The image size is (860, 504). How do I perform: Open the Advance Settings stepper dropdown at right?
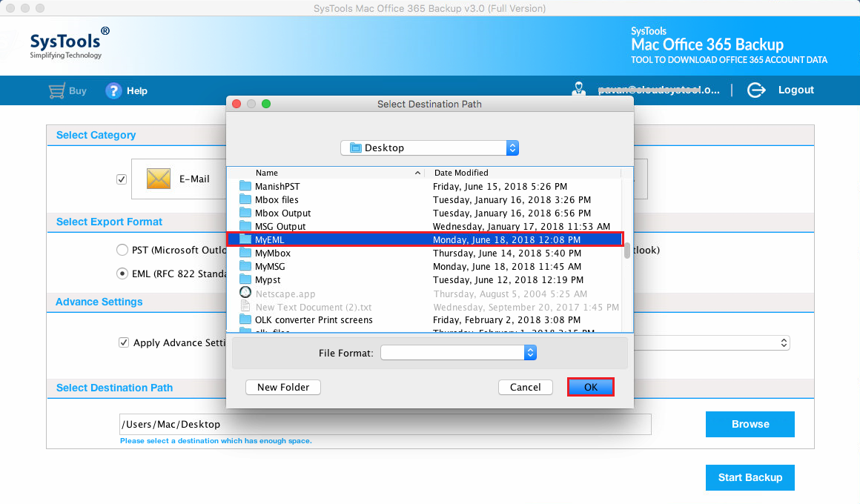pyautogui.click(x=784, y=342)
